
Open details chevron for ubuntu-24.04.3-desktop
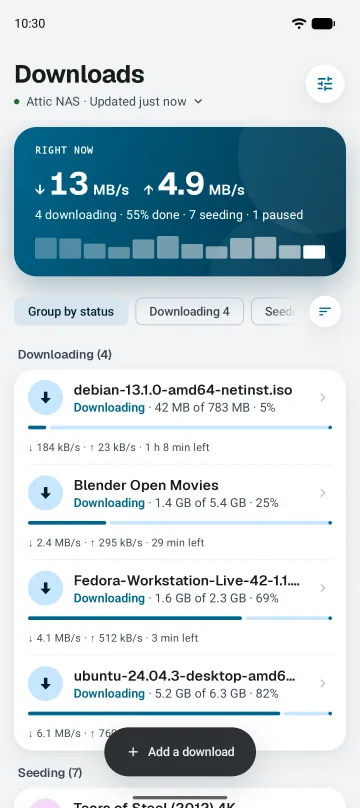323,683
